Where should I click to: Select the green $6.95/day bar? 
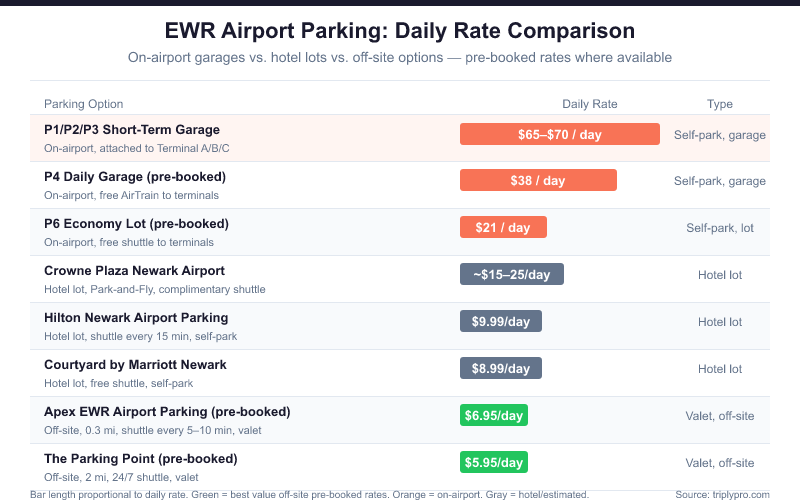click(x=493, y=415)
